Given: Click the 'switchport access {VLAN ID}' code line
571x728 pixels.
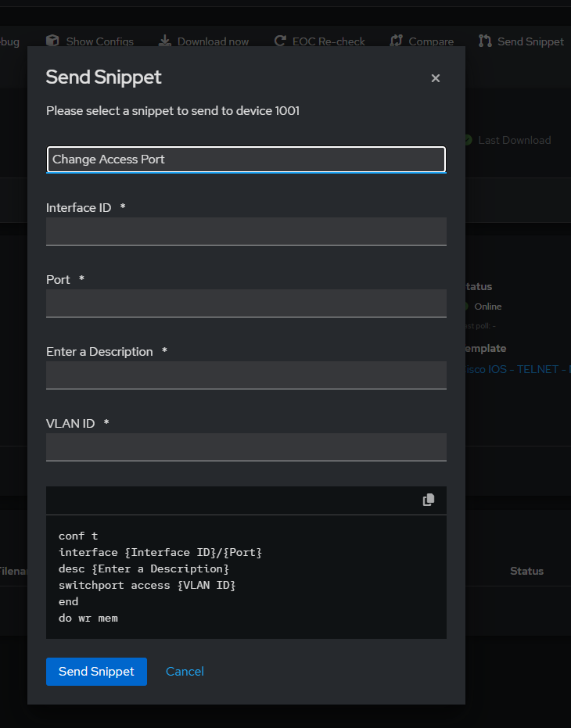Looking at the screenshot, I should pyautogui.click(x=147, y=585).
